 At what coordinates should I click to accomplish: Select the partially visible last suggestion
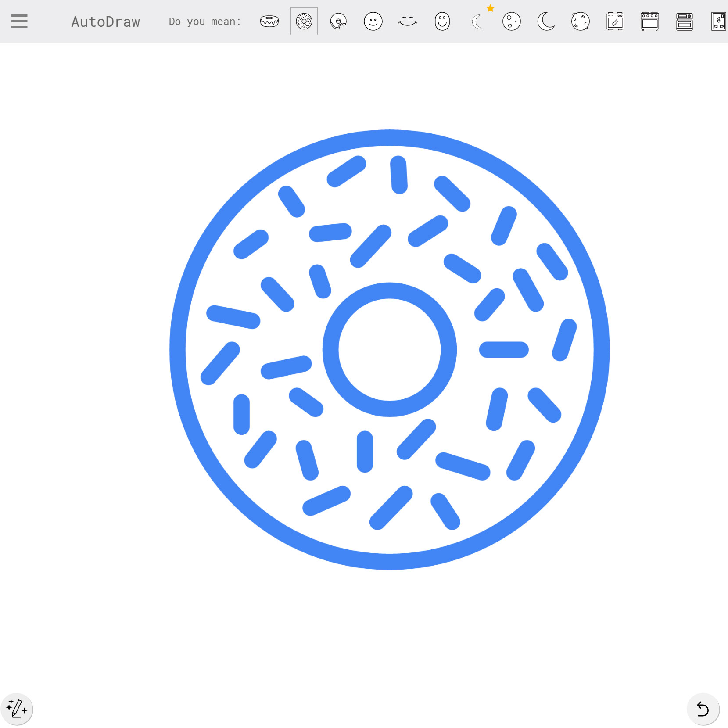coord(718,21)
